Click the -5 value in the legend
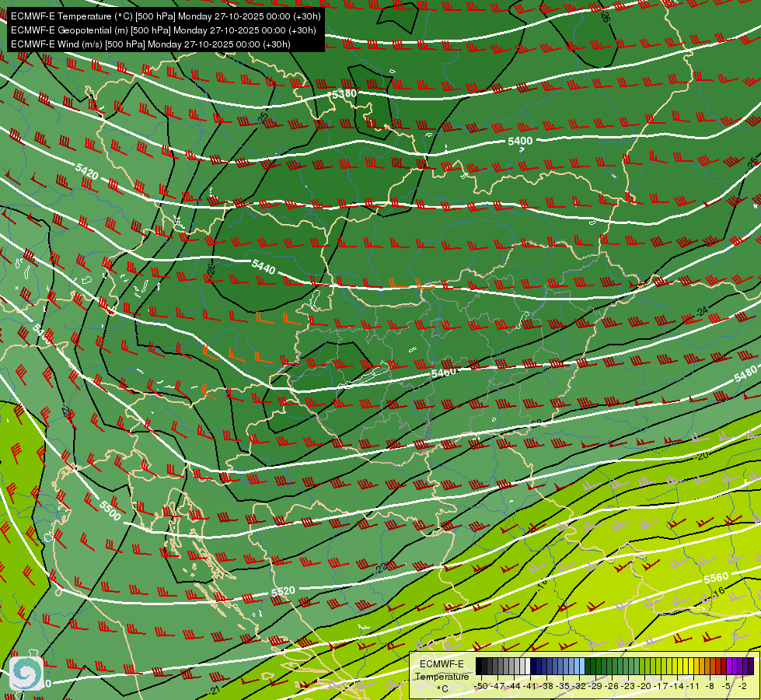Viewport: 761px width, 700px height. pyautogui.click(x=727, y=687)
